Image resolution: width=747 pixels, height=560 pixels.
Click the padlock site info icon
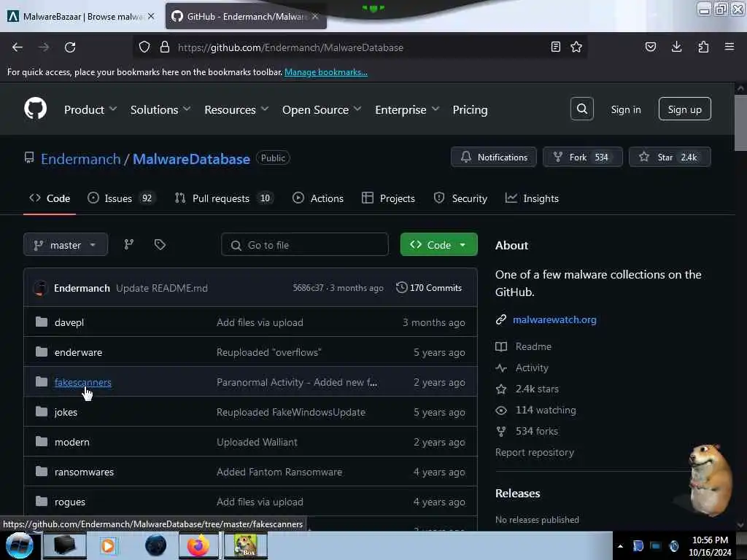pos(165,47)
